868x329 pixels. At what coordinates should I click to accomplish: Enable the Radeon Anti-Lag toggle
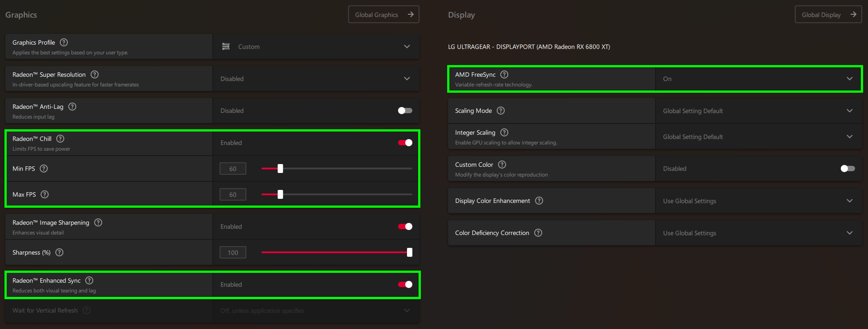point(405,111)
